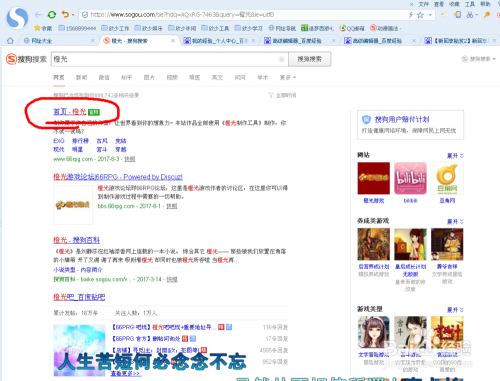Expand the 网站 section with 展开
Screen dimensions: 500x381
[455, 156]
